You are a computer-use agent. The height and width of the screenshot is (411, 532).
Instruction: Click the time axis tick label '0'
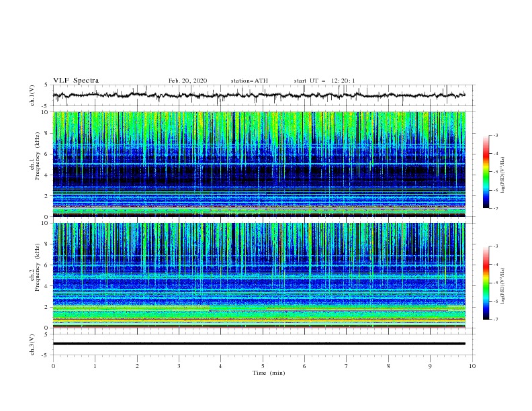click(x=53, y=366)
